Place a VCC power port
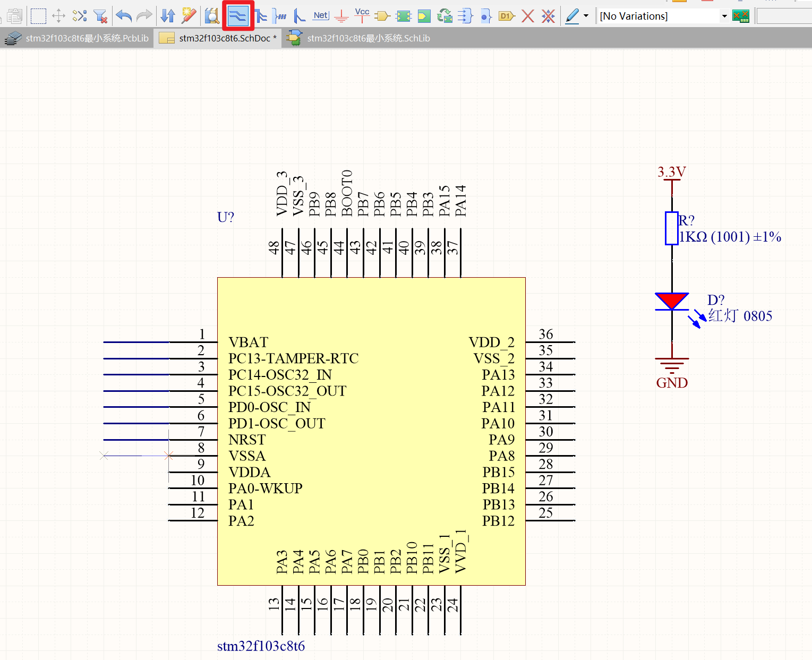 tap(362, 15)
